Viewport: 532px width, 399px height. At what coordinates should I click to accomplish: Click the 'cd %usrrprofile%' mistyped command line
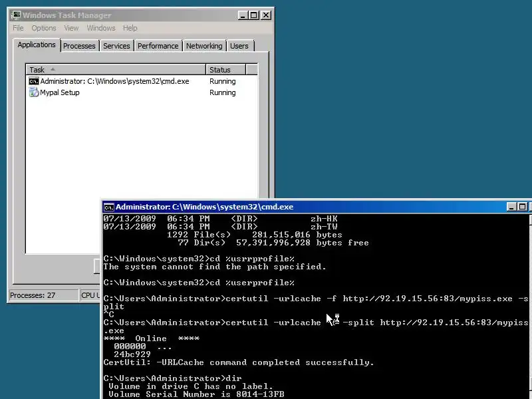coord(199,259)
